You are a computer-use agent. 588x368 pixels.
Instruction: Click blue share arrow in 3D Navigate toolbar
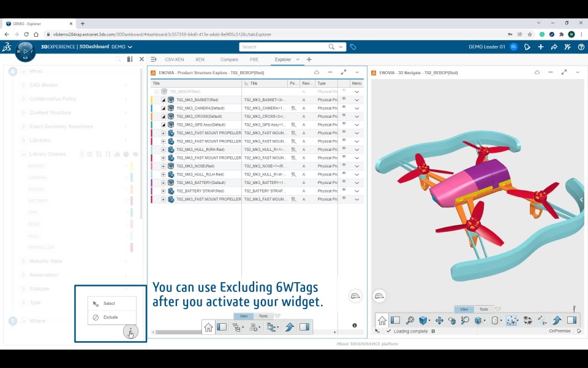[x=557, y=320]
